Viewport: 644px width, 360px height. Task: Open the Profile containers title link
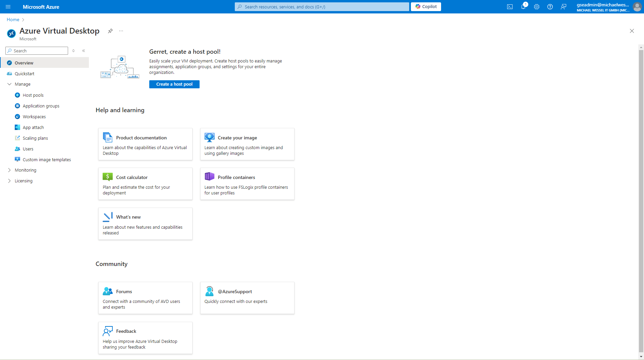click(x=236, y=177)
